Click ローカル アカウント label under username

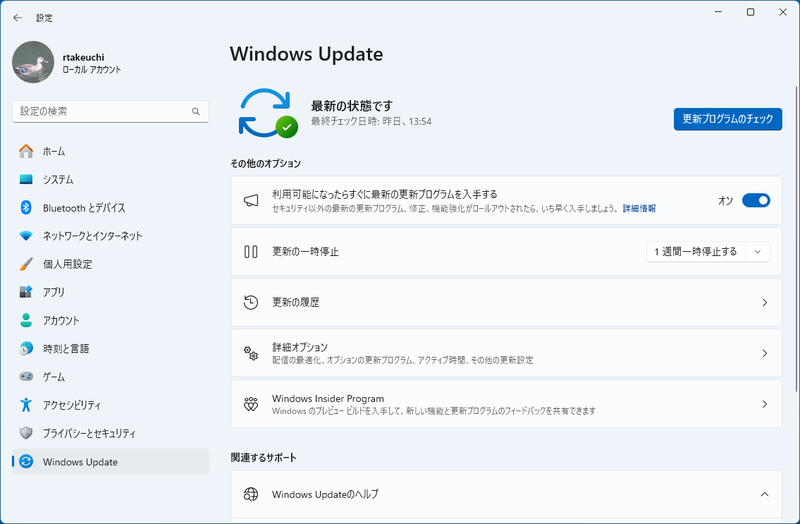point(92,70)
